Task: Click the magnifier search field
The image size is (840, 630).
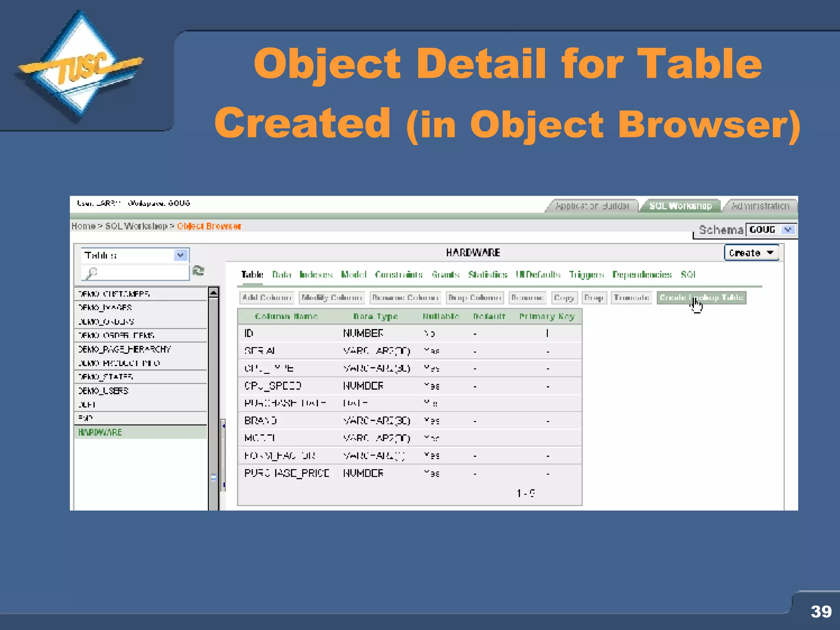Action: tap(135, 273)
